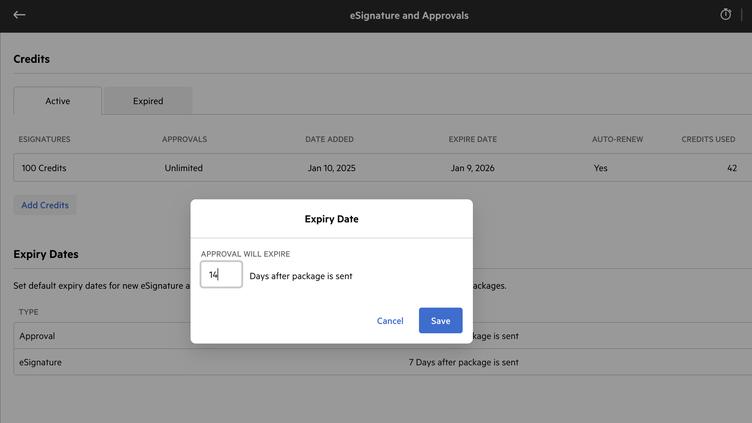Click the APPROVALS column header
Viewport: 752px width, 423px height.
click(184, 139)
